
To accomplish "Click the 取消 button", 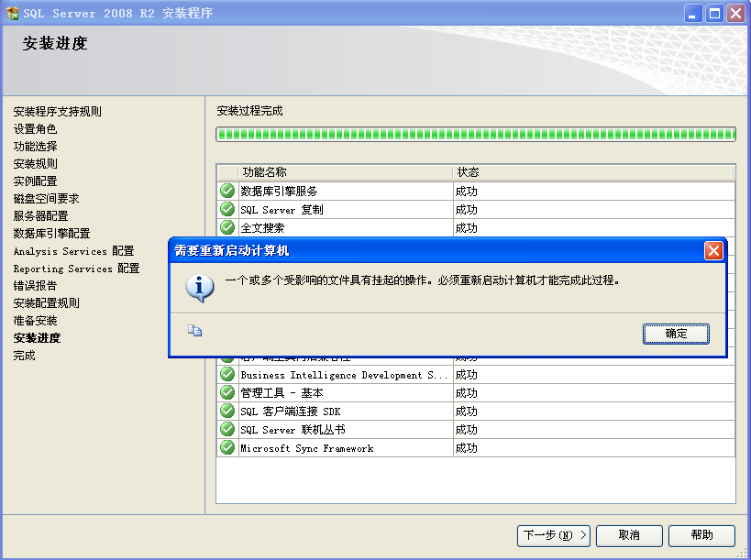I will (x=629, y=536).
